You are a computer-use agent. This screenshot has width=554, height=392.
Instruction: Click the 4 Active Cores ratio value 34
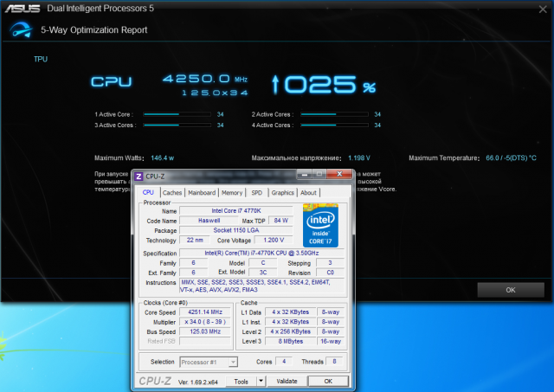pos(377,125)
